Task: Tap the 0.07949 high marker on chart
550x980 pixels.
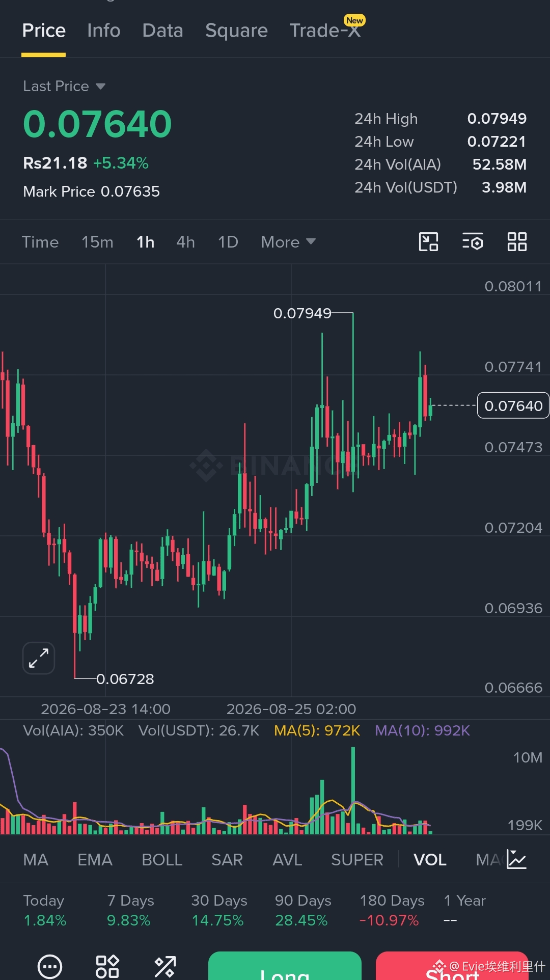Action: [302, 313]
